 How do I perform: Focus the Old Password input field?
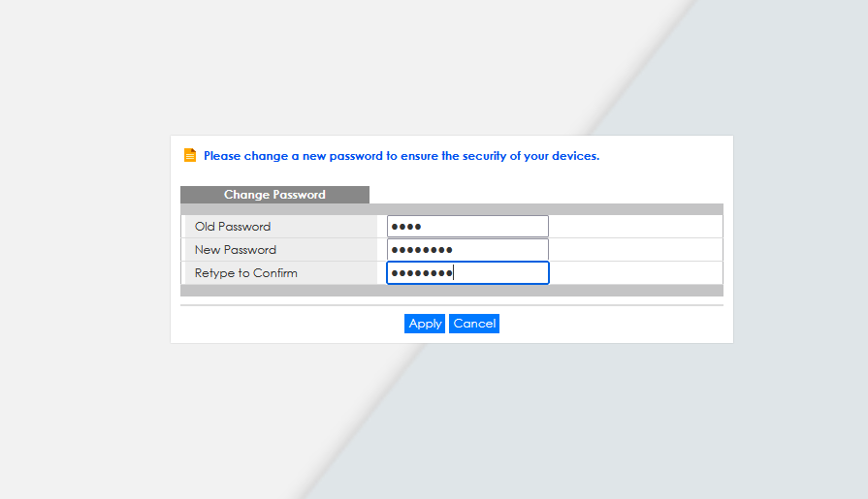[467, 227]
